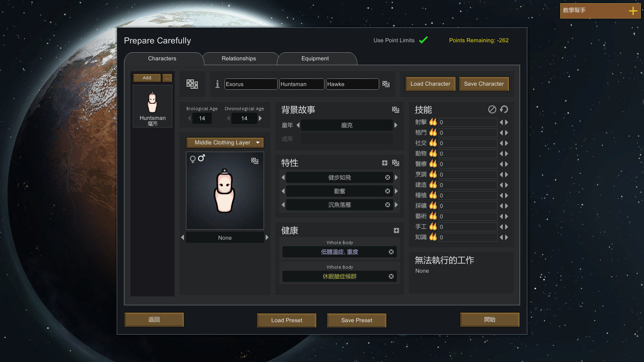This screenshot has height=362, width=644.
Task: Expand the 教學幫手 helper panel plus
Action: tap(633, 11)
